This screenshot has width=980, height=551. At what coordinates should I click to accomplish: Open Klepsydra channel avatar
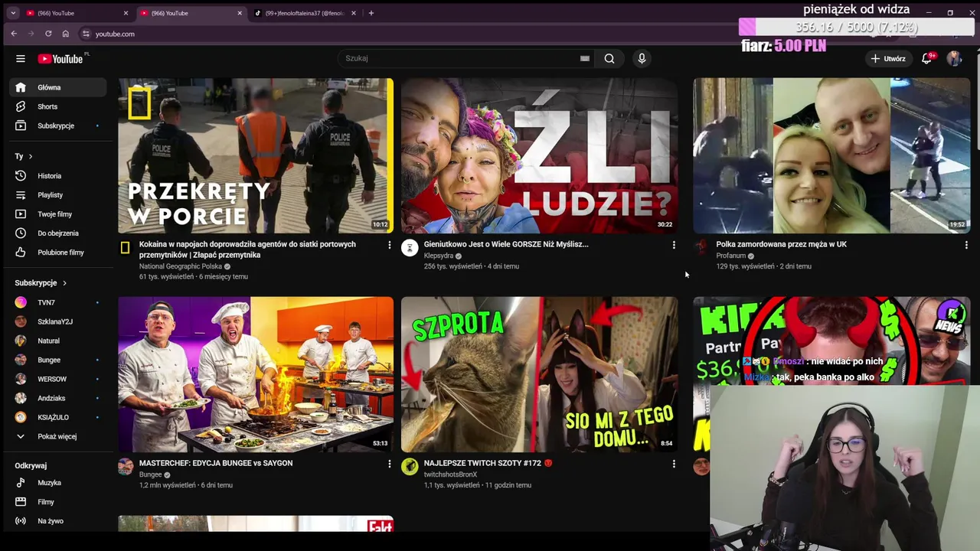(x=410, y=247)
